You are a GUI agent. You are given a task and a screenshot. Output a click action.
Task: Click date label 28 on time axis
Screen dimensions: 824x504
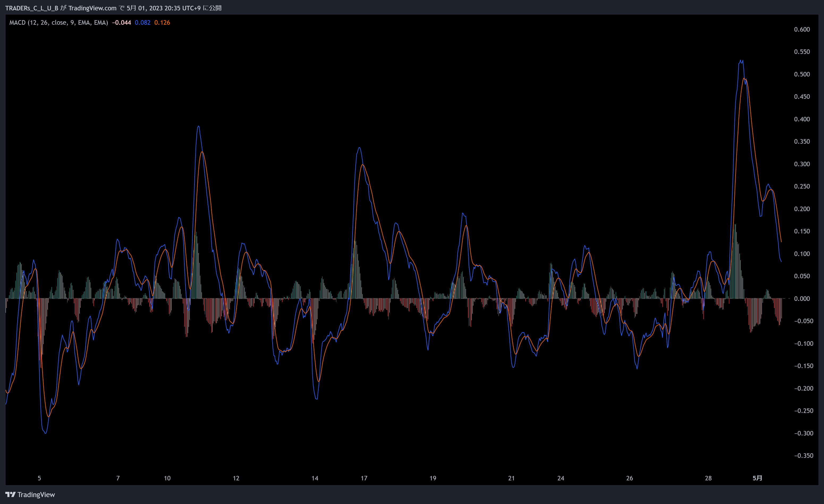[x=708, y=478]
